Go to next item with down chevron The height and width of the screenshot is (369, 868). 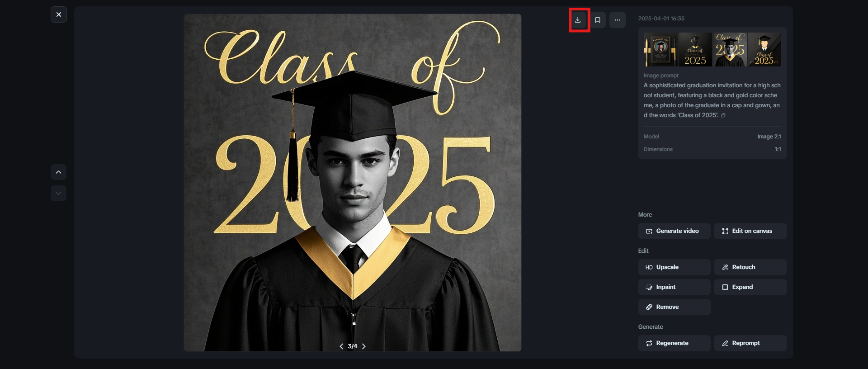58,194
